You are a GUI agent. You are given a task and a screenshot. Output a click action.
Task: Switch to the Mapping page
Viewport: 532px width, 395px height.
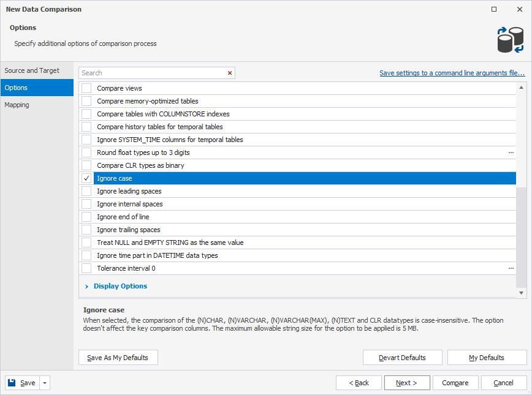pos(17,105)
